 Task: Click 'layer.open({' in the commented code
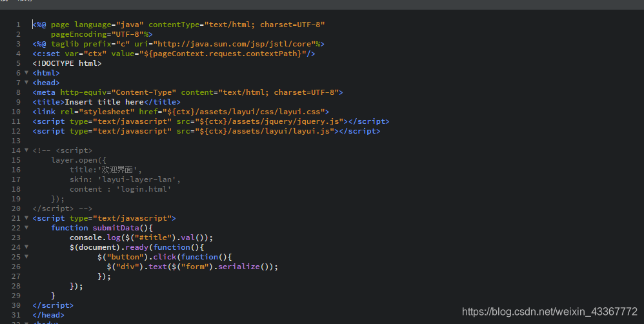(79, 160)
